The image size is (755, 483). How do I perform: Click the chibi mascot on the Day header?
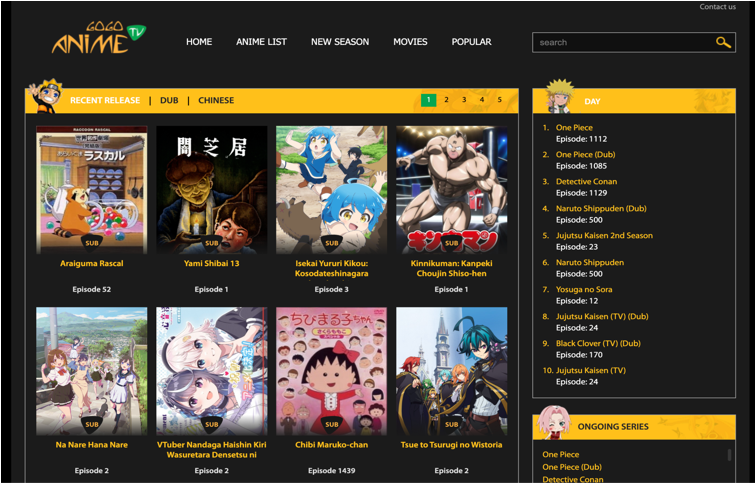(x=560, y=95)
